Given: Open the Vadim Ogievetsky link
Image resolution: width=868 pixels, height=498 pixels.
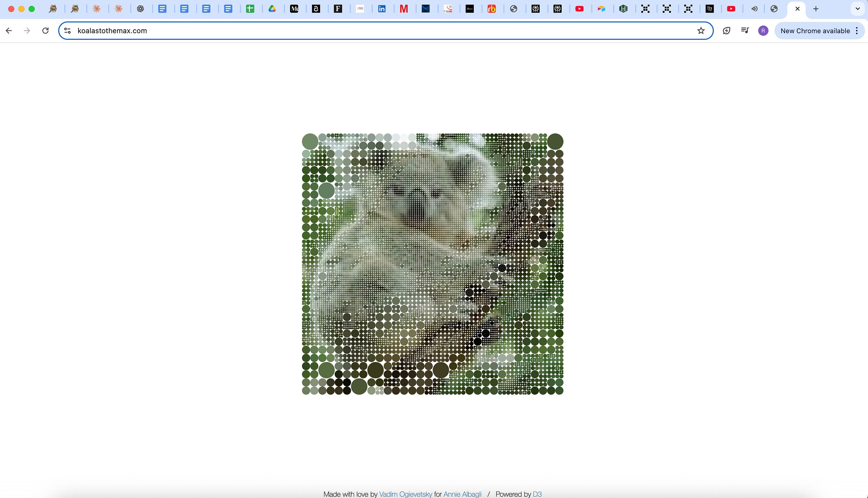Looking at the screenshot, I should click(405, 494).
